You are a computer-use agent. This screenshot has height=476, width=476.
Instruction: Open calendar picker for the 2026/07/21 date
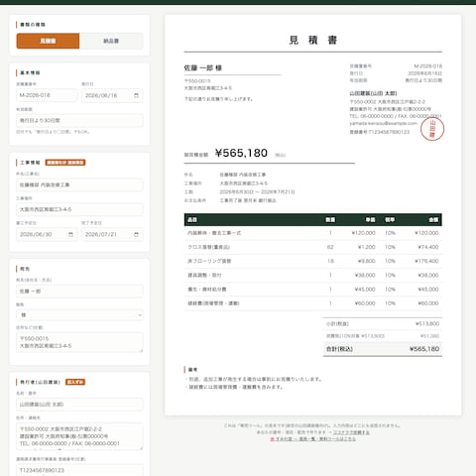tap(136, 234)
